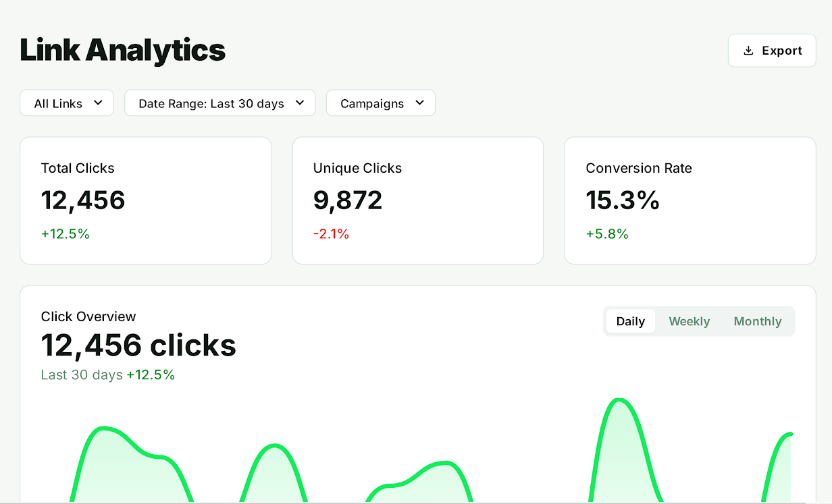This screenshot has width=832, height=504.
Task: Click the chevron arrow beside Campaigns
Action: coord(419,103)
